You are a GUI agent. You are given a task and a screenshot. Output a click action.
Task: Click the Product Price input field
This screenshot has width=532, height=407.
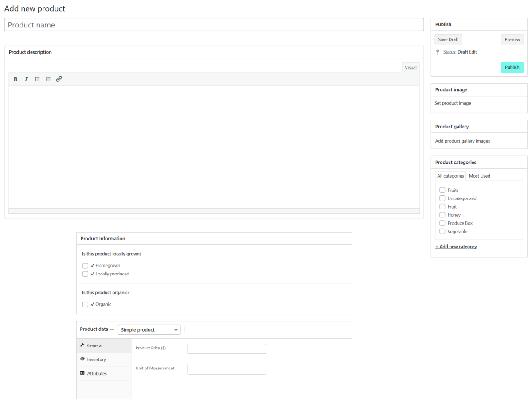pyautogui.click(x=227, y=349)
